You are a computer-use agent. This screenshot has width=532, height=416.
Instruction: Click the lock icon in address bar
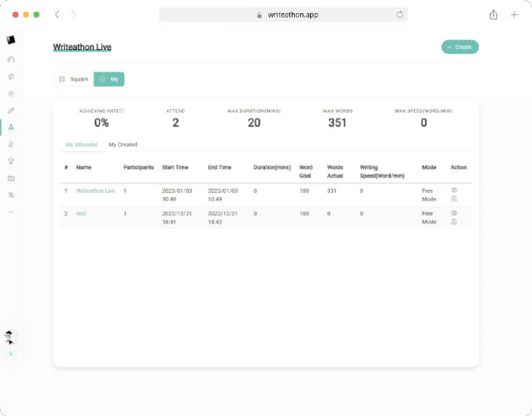click(x=259, y=15)
